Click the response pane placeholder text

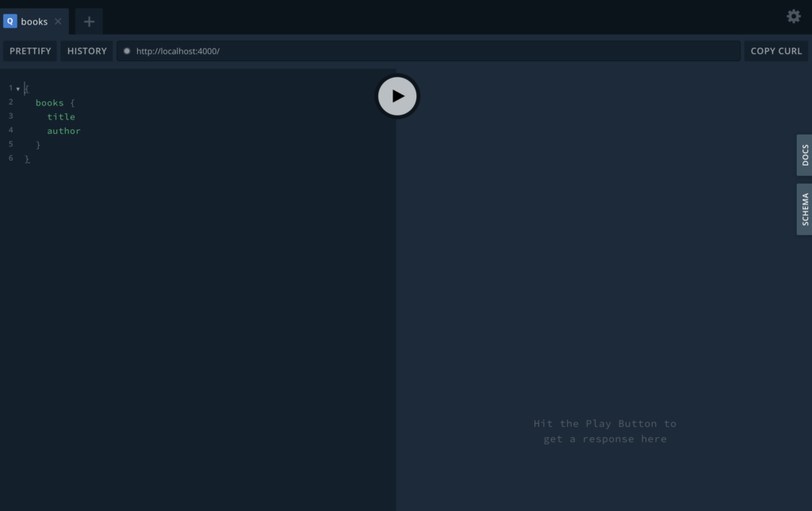(604, 431)
